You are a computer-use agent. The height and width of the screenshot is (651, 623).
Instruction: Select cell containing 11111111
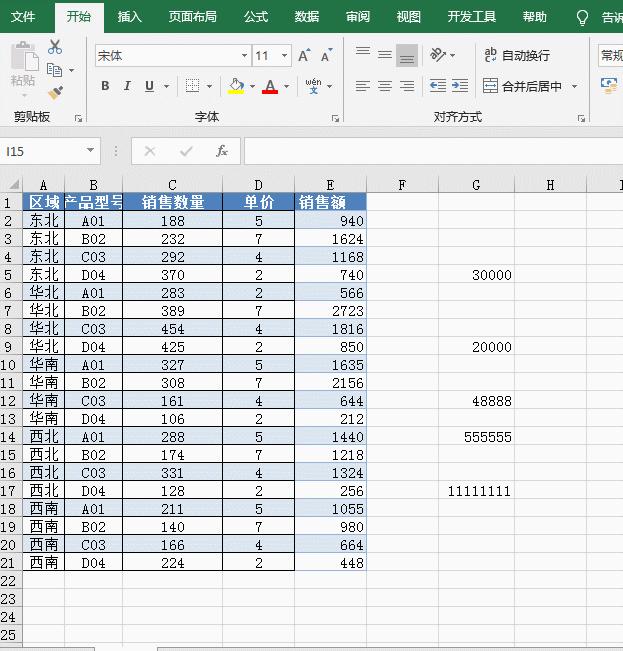pyautogui.click(x=476, y=491)
